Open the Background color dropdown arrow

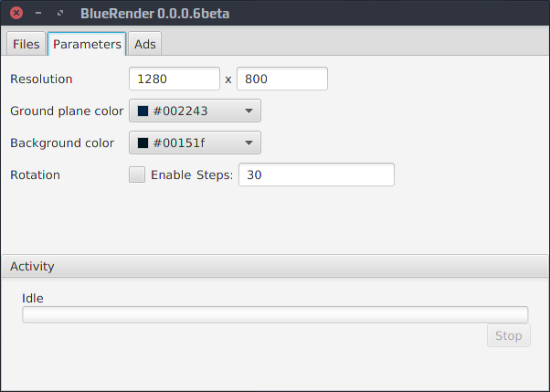[x=249, y=143]
